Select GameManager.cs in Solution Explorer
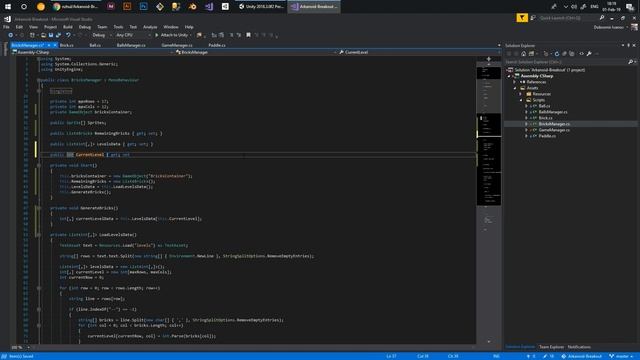The width and height of the screenshot is (640, 360). (554, 130)
